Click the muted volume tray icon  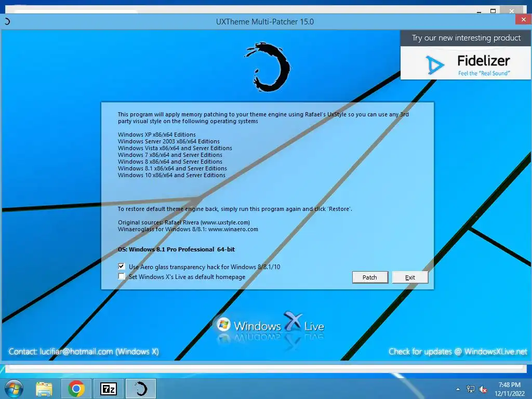(x=483, y=390)
